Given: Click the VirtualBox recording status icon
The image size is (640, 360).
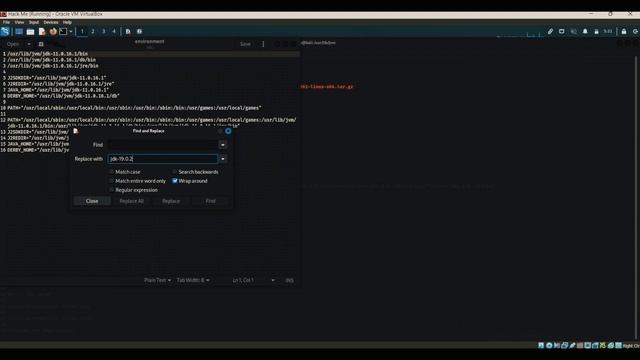Looking at the screenshot, I should point(596,345).
